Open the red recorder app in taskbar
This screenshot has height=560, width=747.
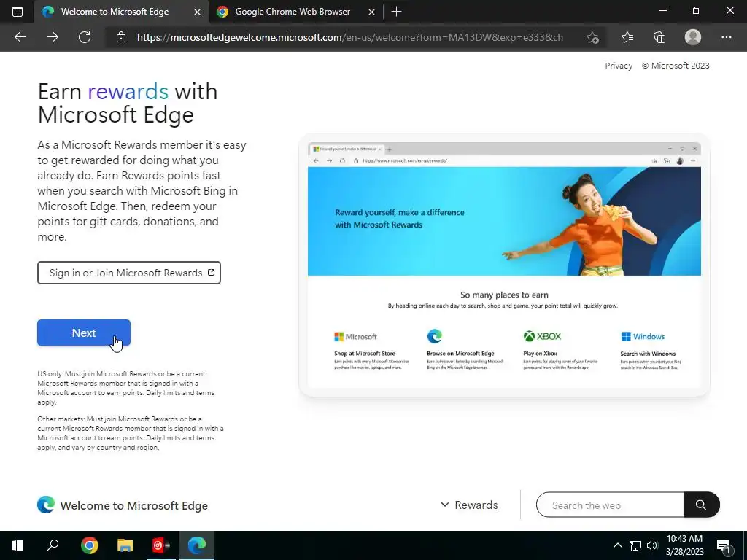(161, 545)
